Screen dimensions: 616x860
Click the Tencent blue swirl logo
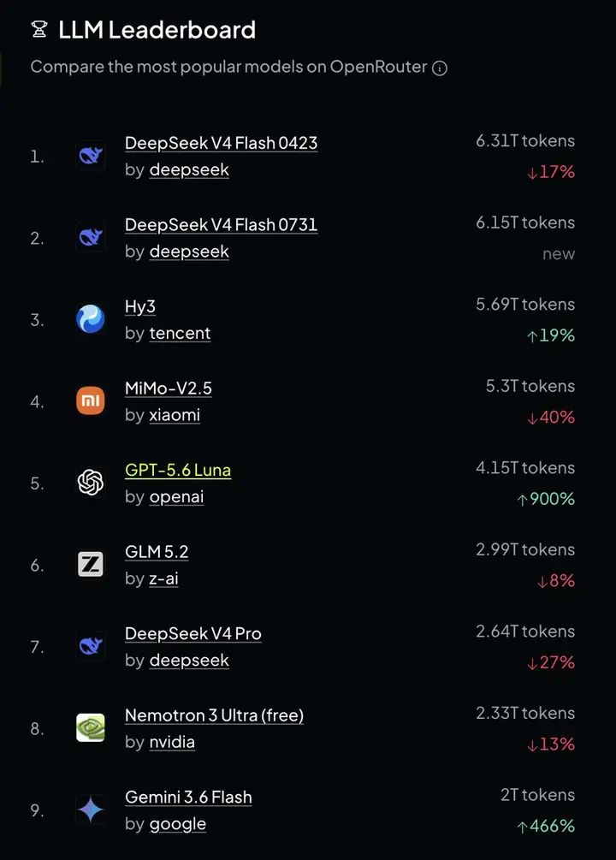[x=91, y=319]
